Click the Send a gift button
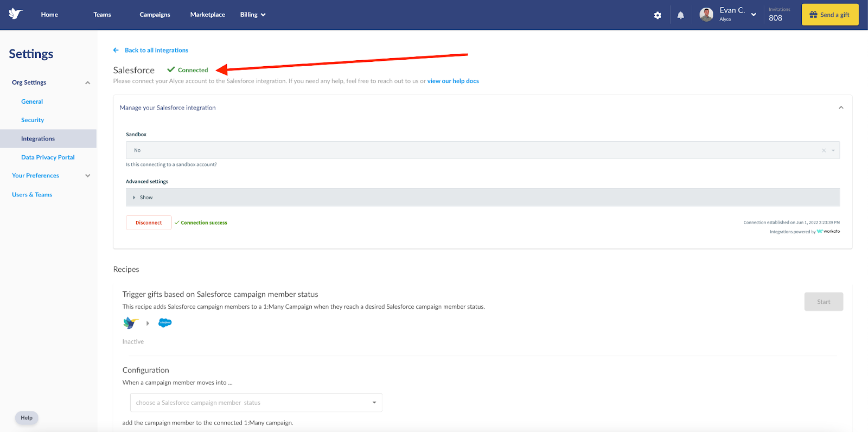Viewport: 868px width, 432px height. pos(830,15)
